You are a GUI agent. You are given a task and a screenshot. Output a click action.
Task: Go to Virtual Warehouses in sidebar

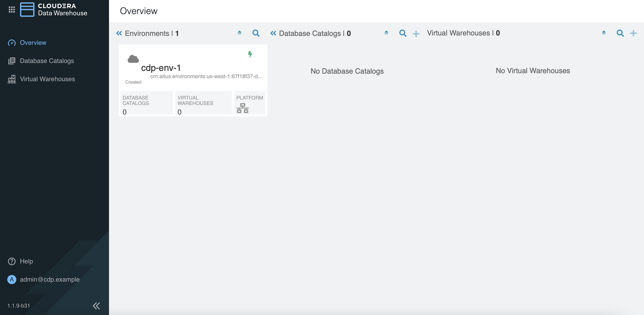click(47, 79)
